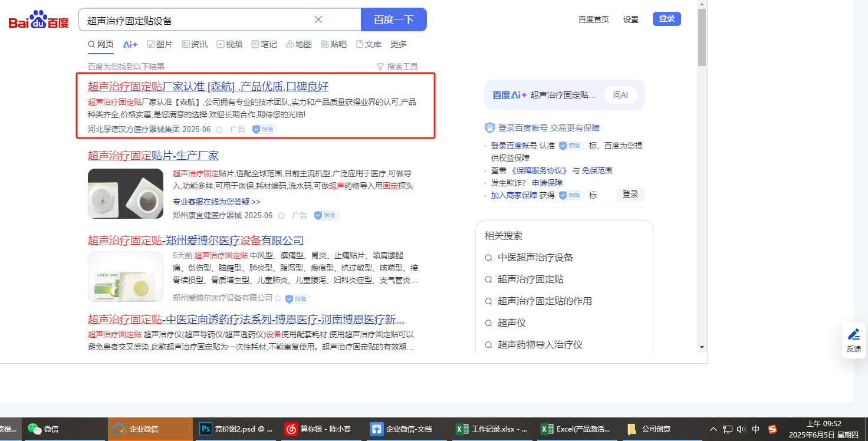Click the page vertical scrollbar thumb
868x441 pixels.
point(702,37)
